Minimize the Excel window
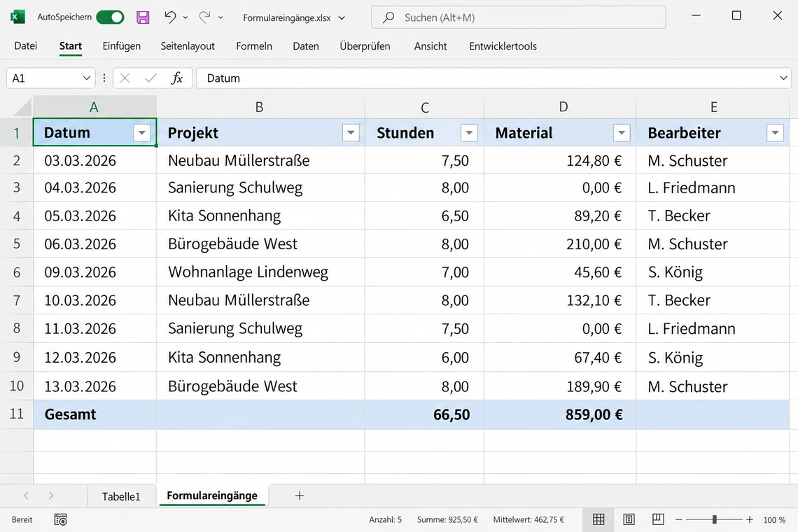The image size is (798, 532). pos(696,16)
